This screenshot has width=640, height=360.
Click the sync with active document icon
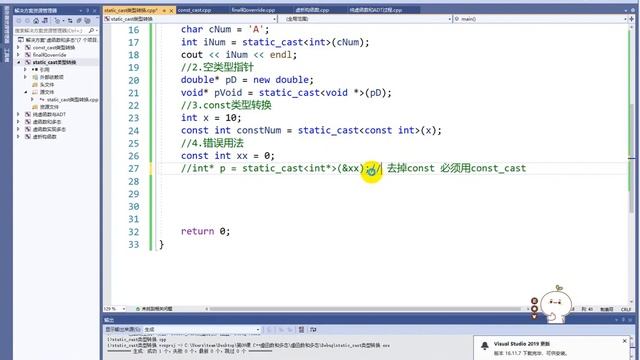coord(70,20)
